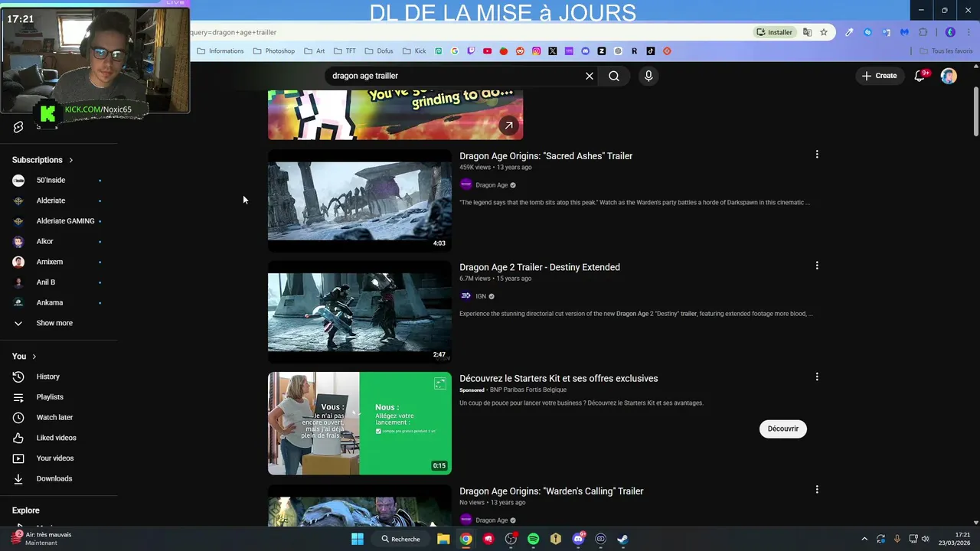
Task: Open the Ankama subscription
Action: tap(50, 302)
